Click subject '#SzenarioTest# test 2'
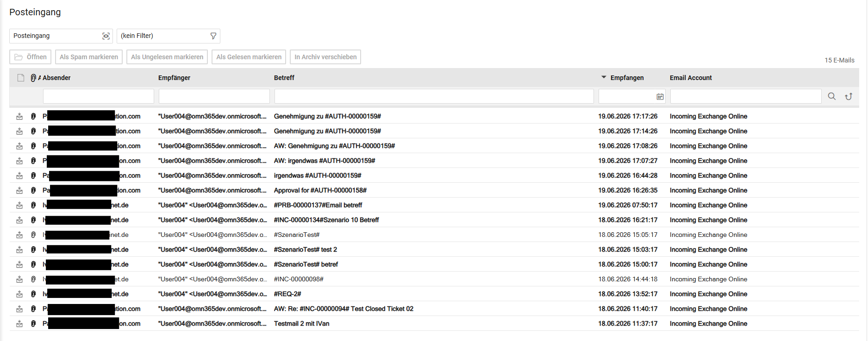This screenshot has width=868, height=341. tap(306, 249)
